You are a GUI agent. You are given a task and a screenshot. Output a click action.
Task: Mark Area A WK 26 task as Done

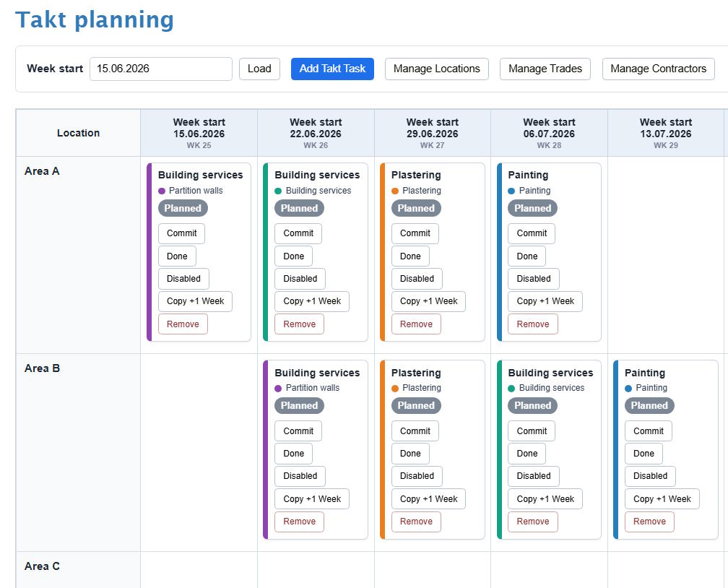tap(293, 256)
